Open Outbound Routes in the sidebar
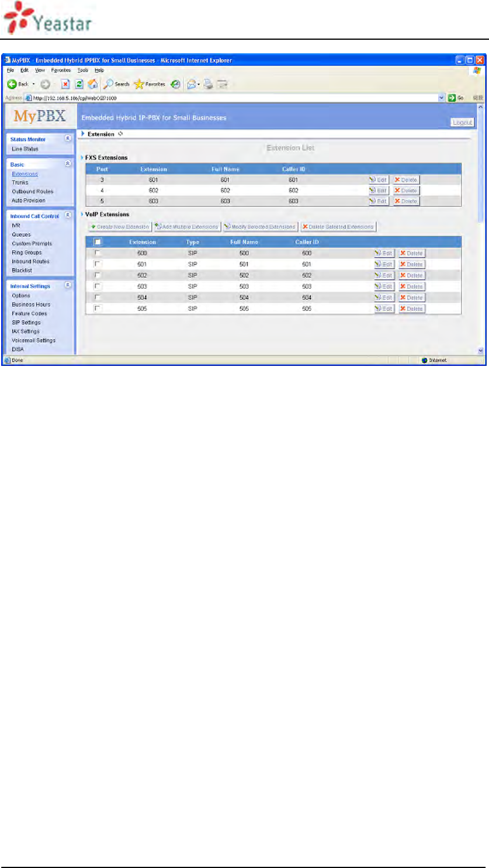 pyautogui.click(x=32, y=192)
